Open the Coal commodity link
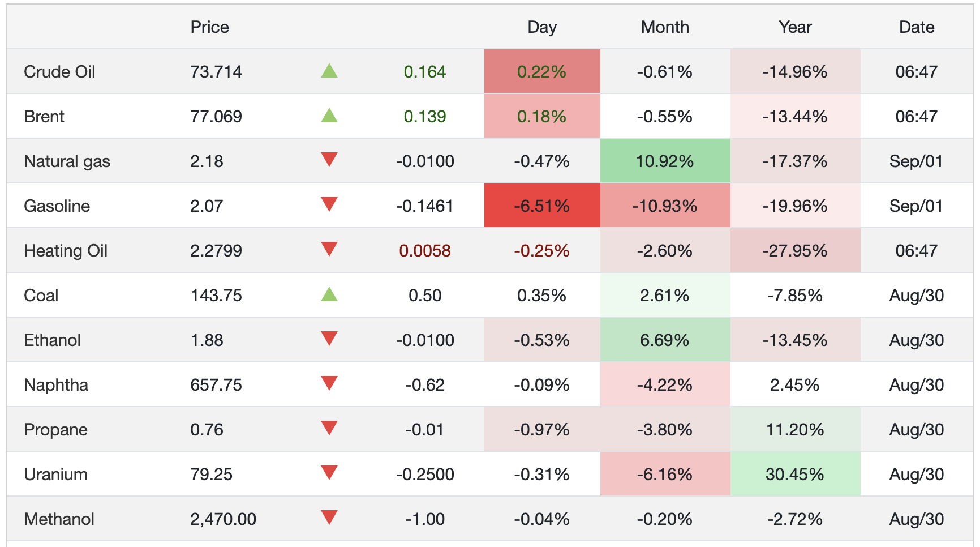The height and width of the screenshot is (547, 980). tap(41, 296)
